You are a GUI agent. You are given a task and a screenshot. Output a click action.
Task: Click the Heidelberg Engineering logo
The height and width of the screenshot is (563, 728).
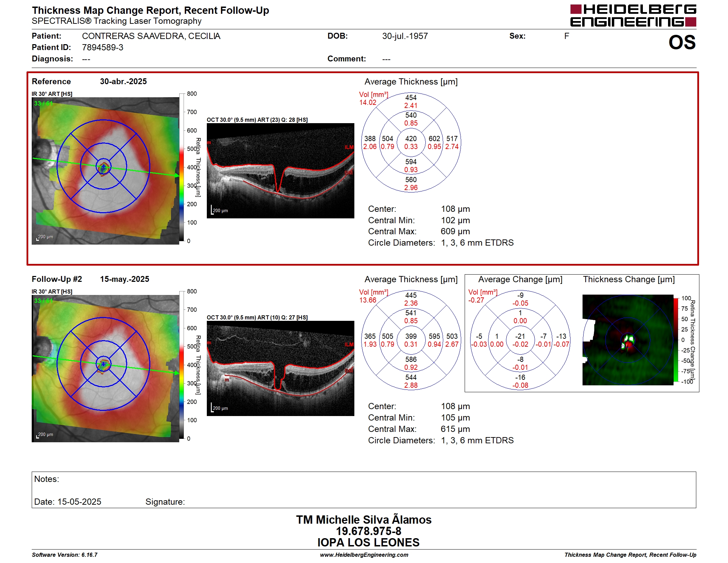[x=633, y=16]
